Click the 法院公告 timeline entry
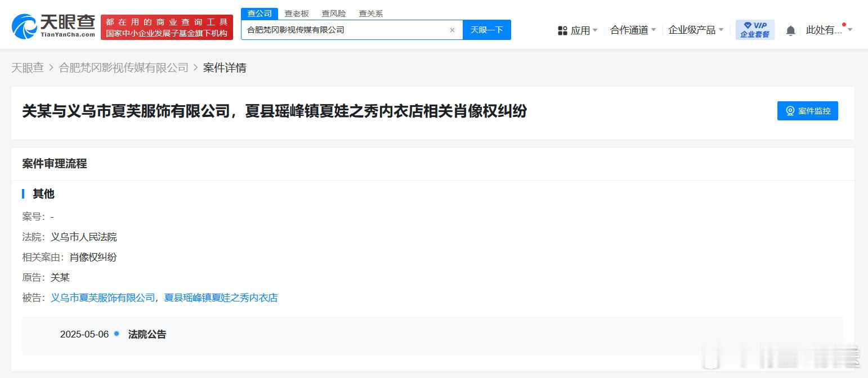The image size is (868, 378). (147, 334)
